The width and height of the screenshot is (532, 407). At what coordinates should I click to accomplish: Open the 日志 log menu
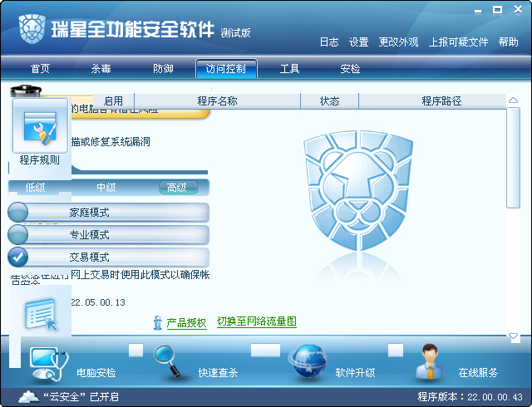pos(329,42)
